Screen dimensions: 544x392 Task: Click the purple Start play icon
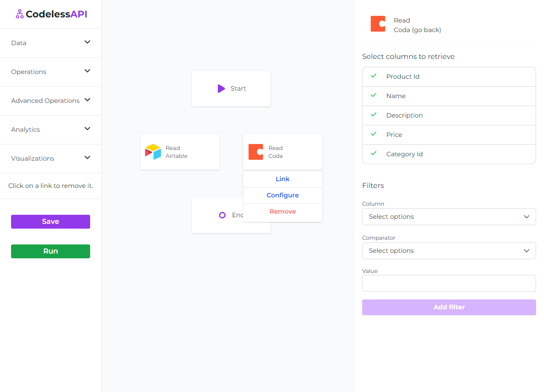(221, 89)
